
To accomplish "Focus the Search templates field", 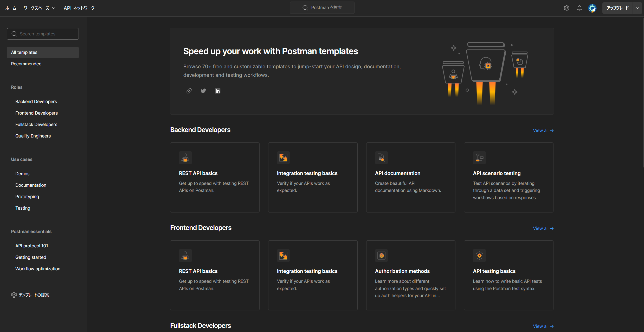I will 43,34.
